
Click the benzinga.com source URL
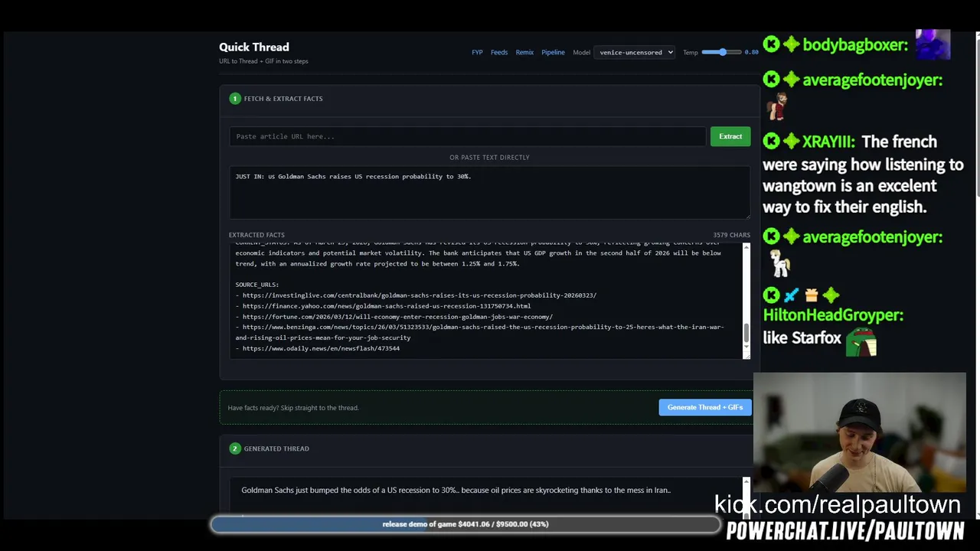click(x=479, y=332)
